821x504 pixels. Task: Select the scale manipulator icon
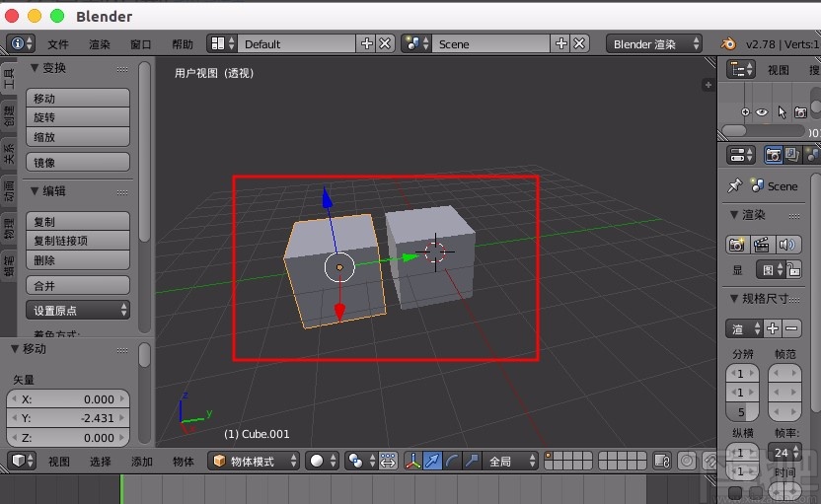pyautogui.click(x=472, y=461)
